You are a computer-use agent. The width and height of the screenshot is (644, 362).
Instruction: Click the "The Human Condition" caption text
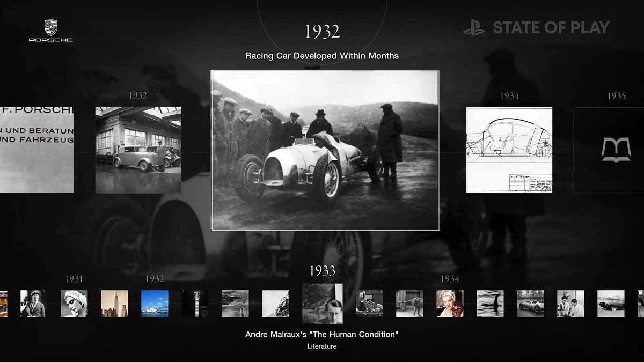point(322,335)
